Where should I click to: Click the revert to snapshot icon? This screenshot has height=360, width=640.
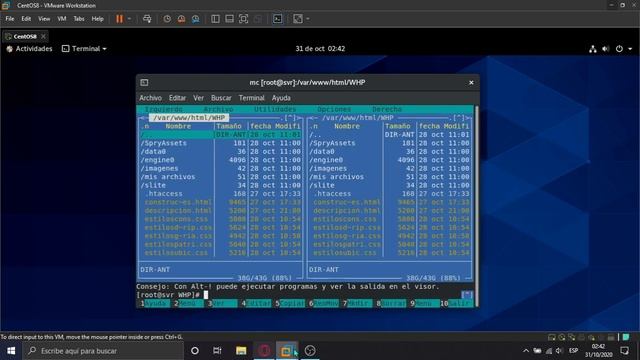pos(181,19)
